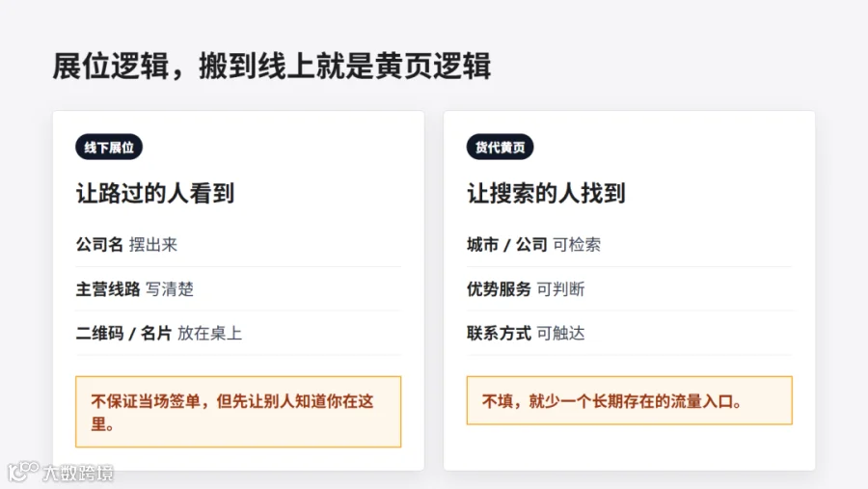The image size is (868, 489).
Task: Click the slide title 展位逻辑，搬到线上就是黄页逻辑
Action: coord(271,67)
